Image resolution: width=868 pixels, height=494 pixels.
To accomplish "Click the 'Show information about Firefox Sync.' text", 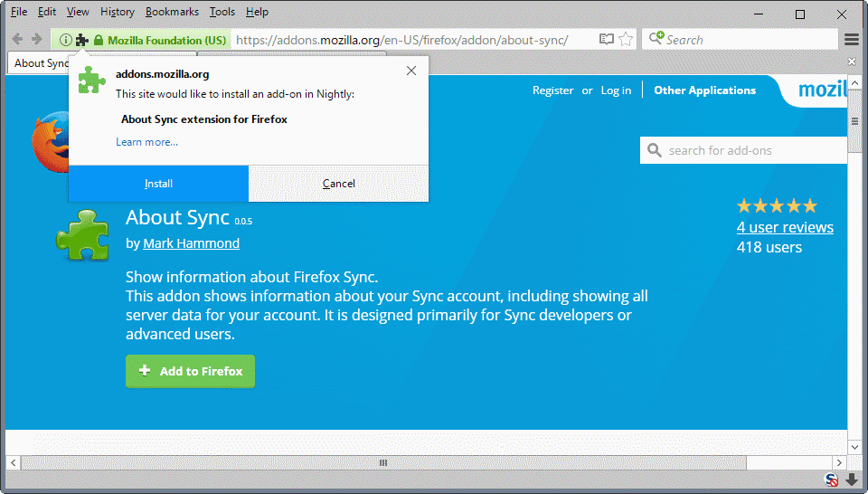I will (252, 276).
